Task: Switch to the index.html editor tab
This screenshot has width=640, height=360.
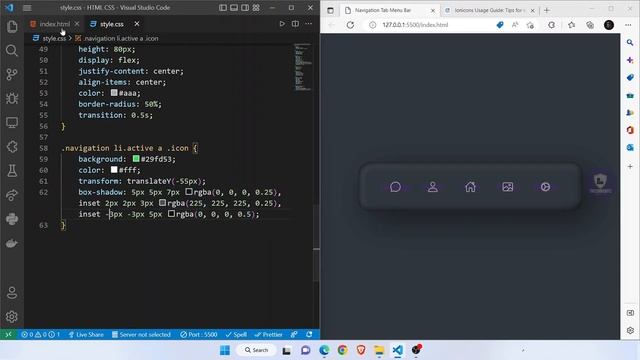Action: tap(54, 24)
